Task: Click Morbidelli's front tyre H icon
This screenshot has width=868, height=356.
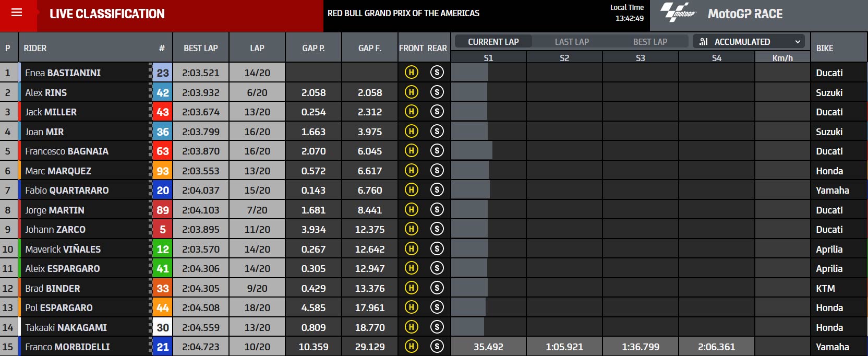Action: [412, 347]
